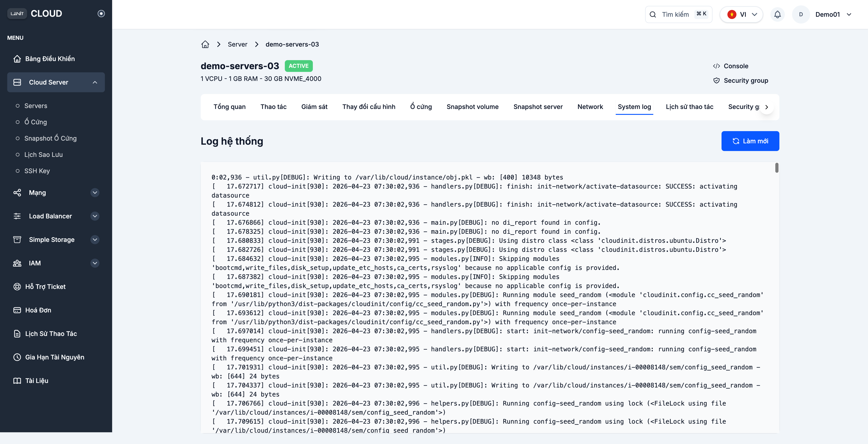Viewport: 868px width, 444px height.
Task: Click the MENU sidebar label
Action: coord(15,38)
